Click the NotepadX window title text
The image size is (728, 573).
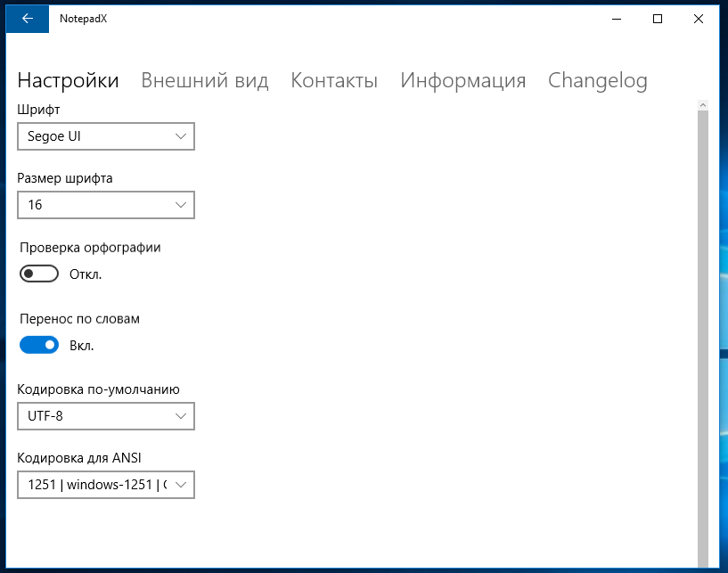pos(83,19)
